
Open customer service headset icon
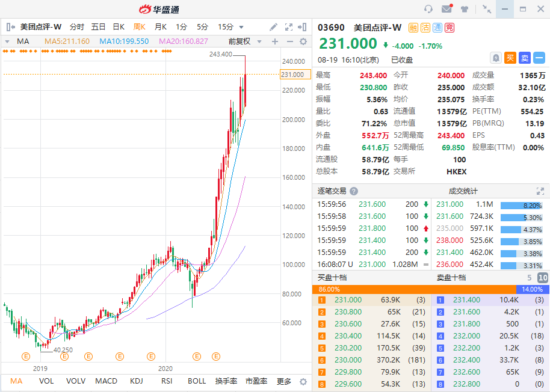428,9
